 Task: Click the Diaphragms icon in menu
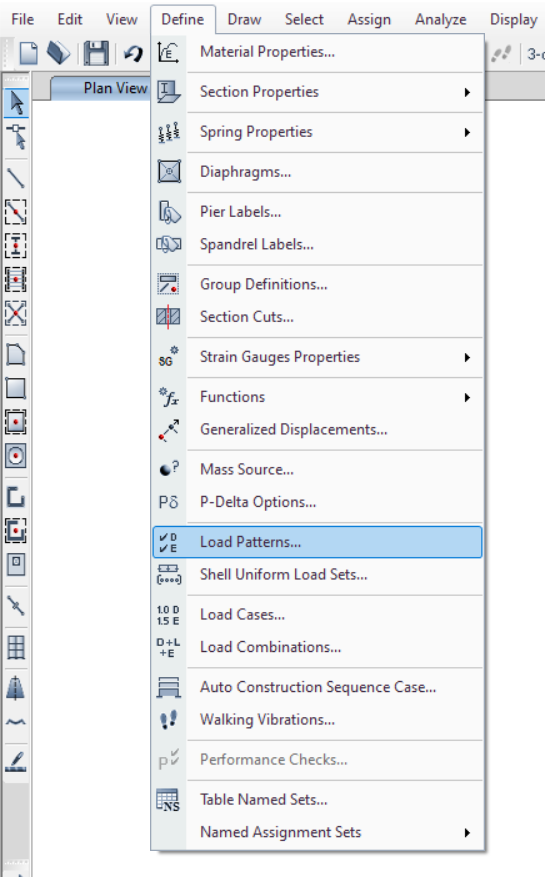click(169, 172)
